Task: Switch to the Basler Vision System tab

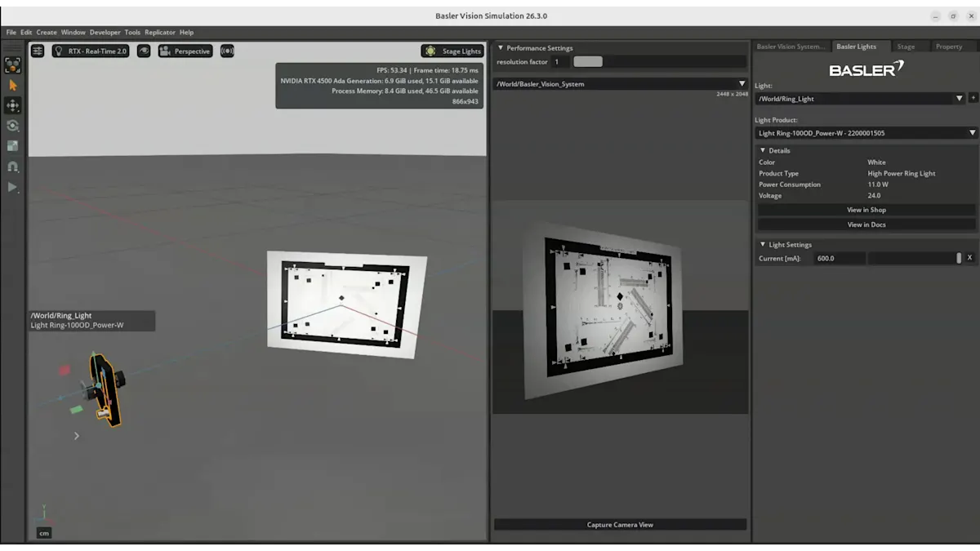Action: pos(791,47)
